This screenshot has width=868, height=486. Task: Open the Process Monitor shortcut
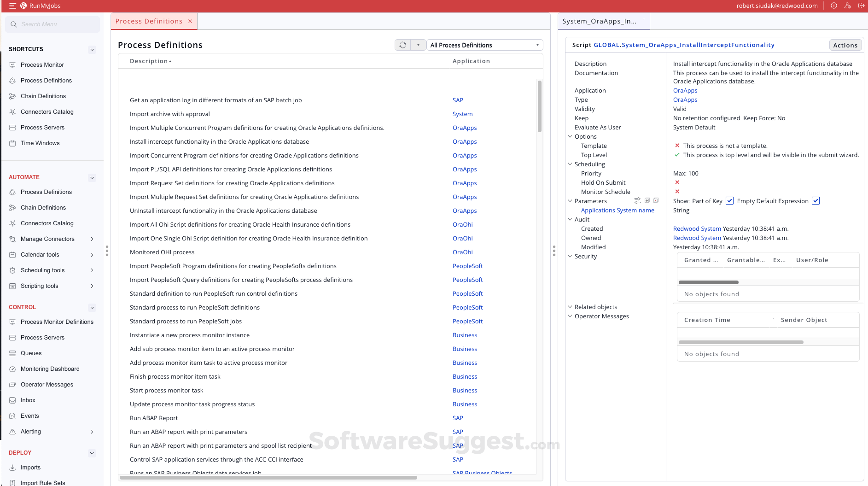point(42,64)
